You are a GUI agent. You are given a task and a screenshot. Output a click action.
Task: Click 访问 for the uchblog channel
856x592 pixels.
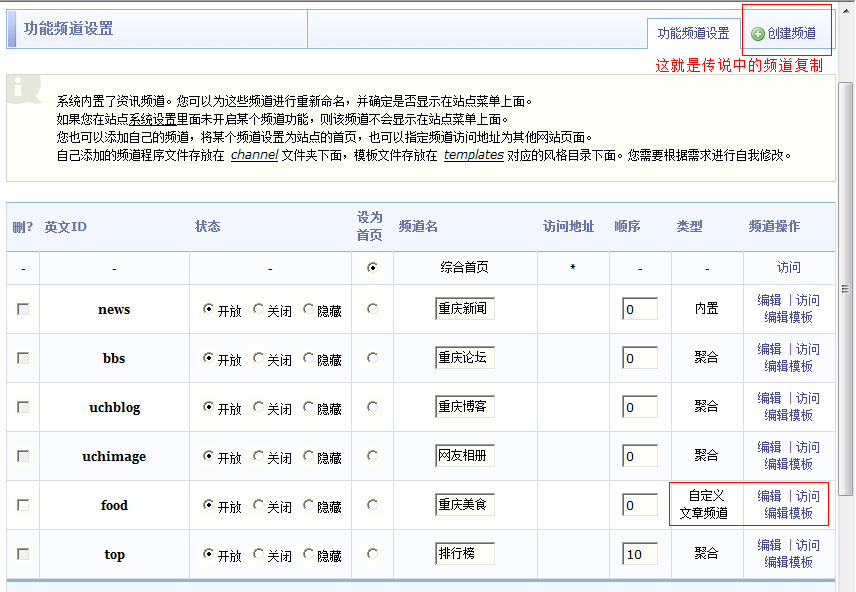click(x=807, y=398)
